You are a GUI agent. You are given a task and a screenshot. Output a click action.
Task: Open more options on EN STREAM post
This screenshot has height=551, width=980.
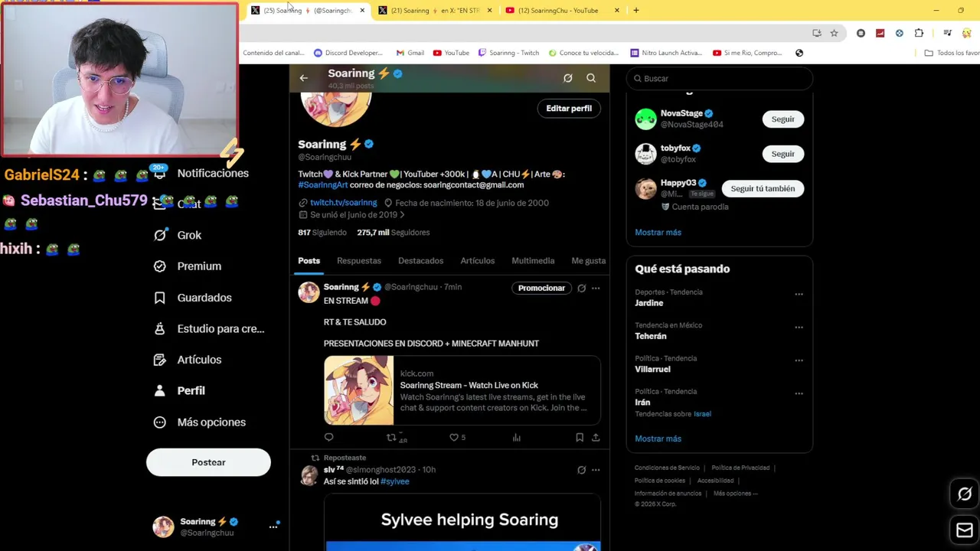click(x=596, y=289)
